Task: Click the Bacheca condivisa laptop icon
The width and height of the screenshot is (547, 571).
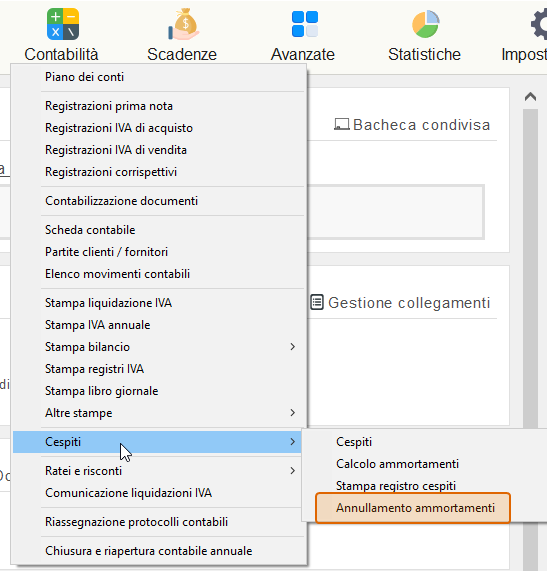Action: (342, 124)
